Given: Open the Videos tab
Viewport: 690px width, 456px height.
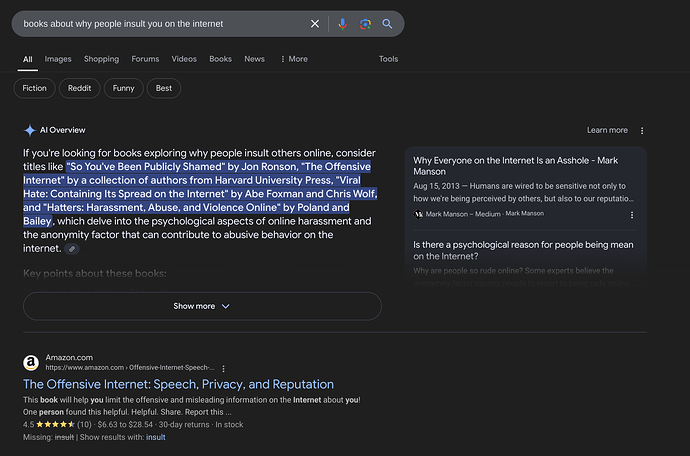Looking at the screenshot, I should [184, 59].
